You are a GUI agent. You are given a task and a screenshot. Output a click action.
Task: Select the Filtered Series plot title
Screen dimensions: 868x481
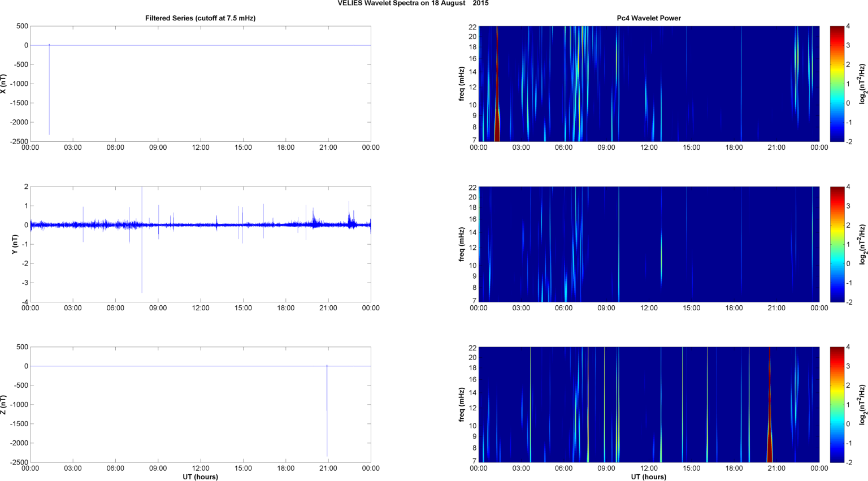tap(200, 18)
